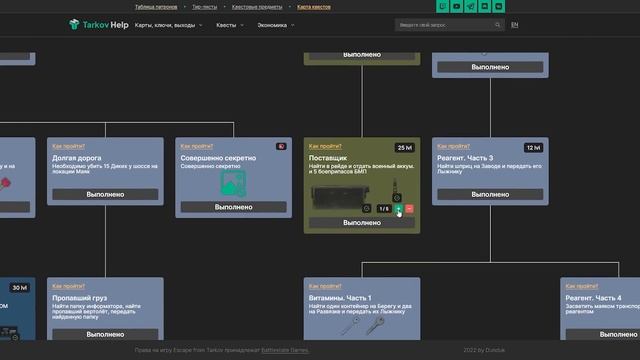Expand the Экономика dropdown menu
The width and height of the screenshot is (640, 360).
point(276,25)
